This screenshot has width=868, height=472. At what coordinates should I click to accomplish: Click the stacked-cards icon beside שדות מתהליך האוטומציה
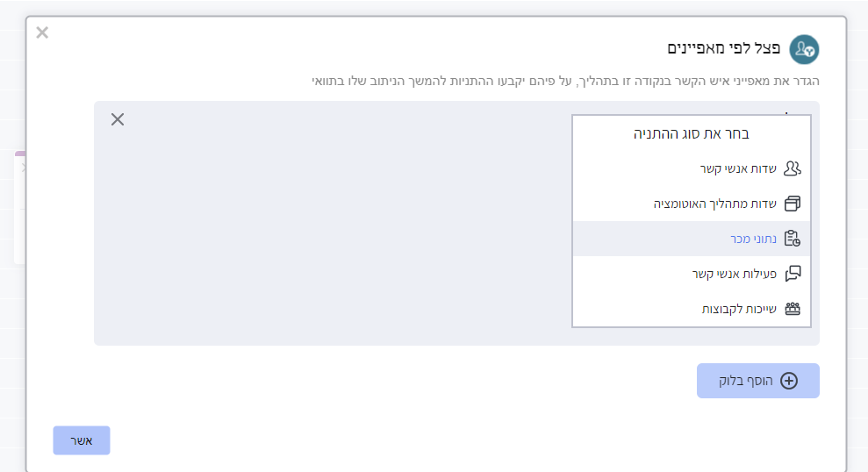click(793, 204)
